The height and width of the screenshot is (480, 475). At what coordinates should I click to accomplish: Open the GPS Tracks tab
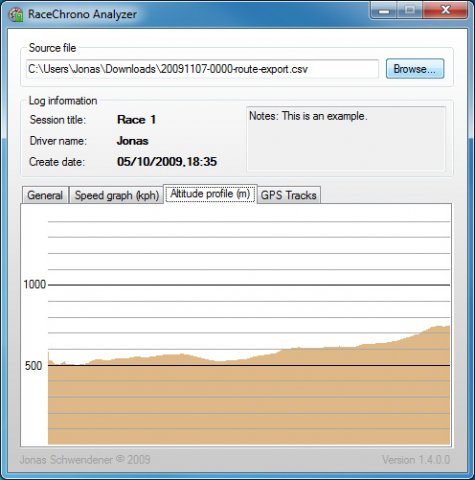289,195
